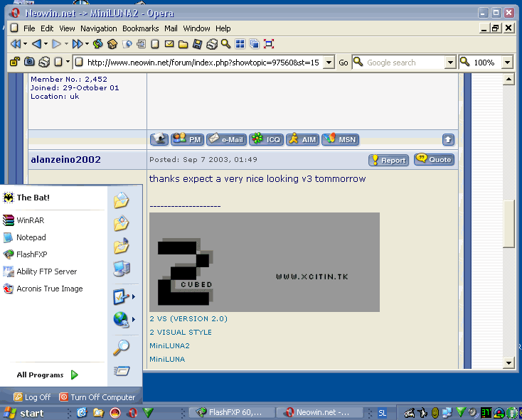
Task: Click the scroll-to-top arrow icon in post footer
Action: click(x=448, y=140)
